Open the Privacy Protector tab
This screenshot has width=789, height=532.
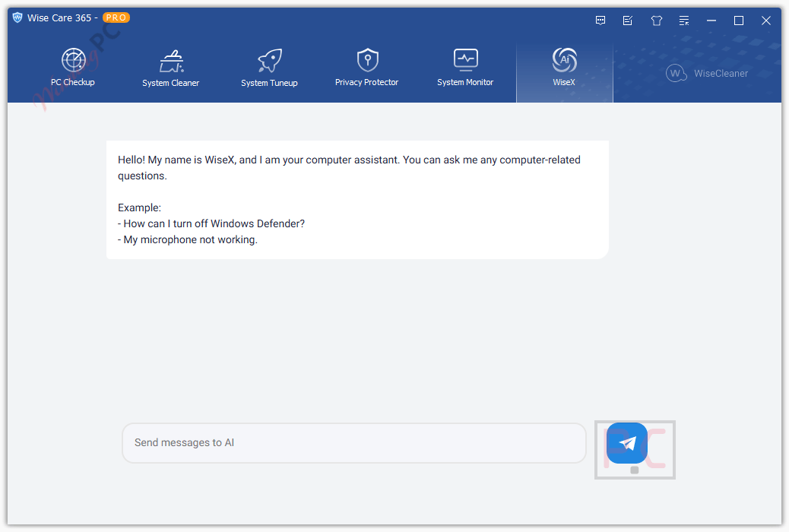tap(367, 68)
